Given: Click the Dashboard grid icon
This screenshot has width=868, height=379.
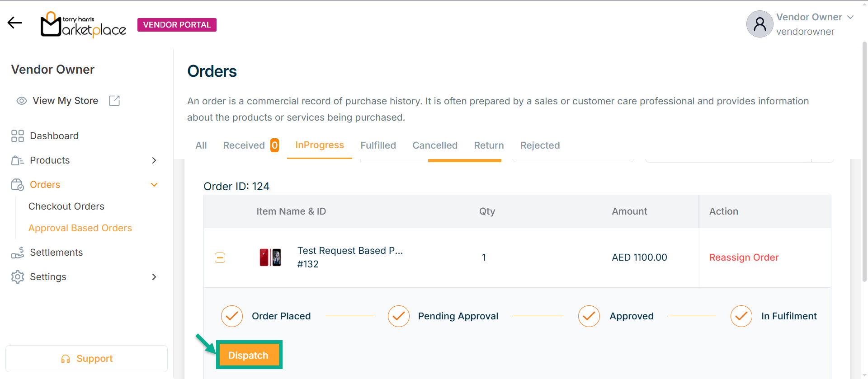Looking at the screenshot, I should tap(17, 136).
